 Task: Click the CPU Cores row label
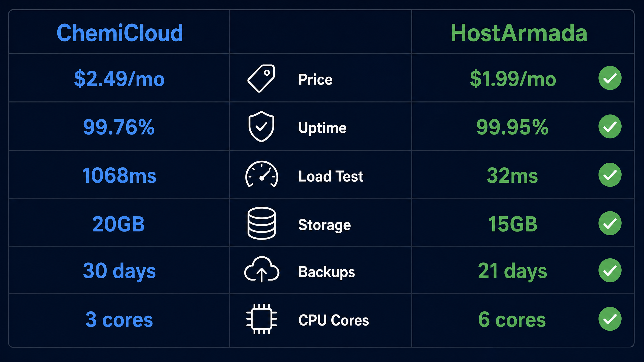tap(334, 320)
